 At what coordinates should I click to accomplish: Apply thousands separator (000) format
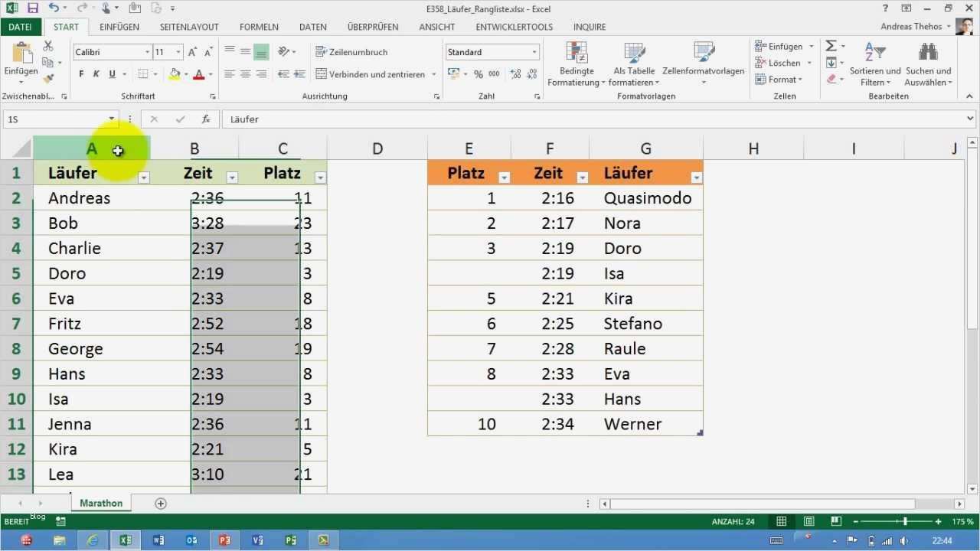[495, 74]
